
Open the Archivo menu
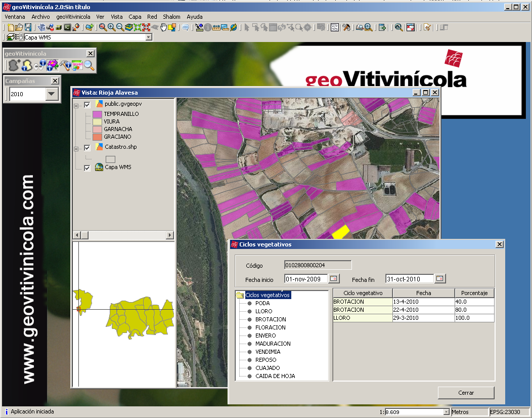41,17
